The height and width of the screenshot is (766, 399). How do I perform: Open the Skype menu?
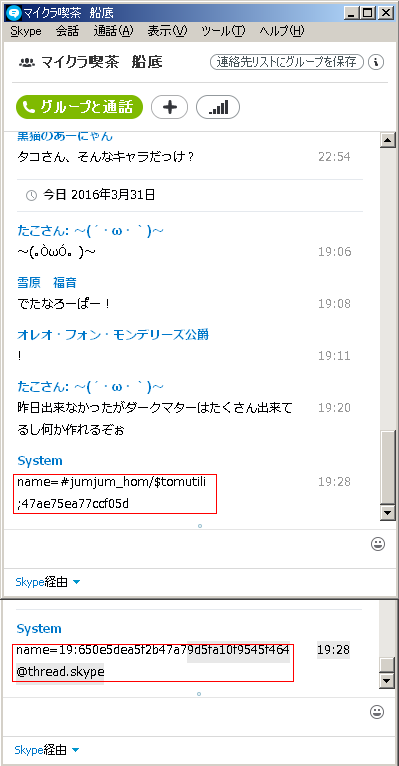click(x=26, y=31)
